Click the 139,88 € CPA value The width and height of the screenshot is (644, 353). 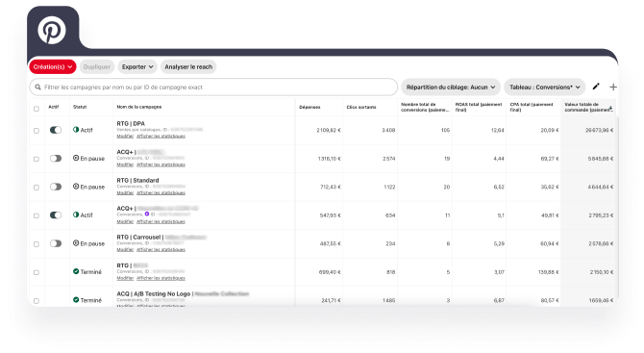click(x=548, y=272)
